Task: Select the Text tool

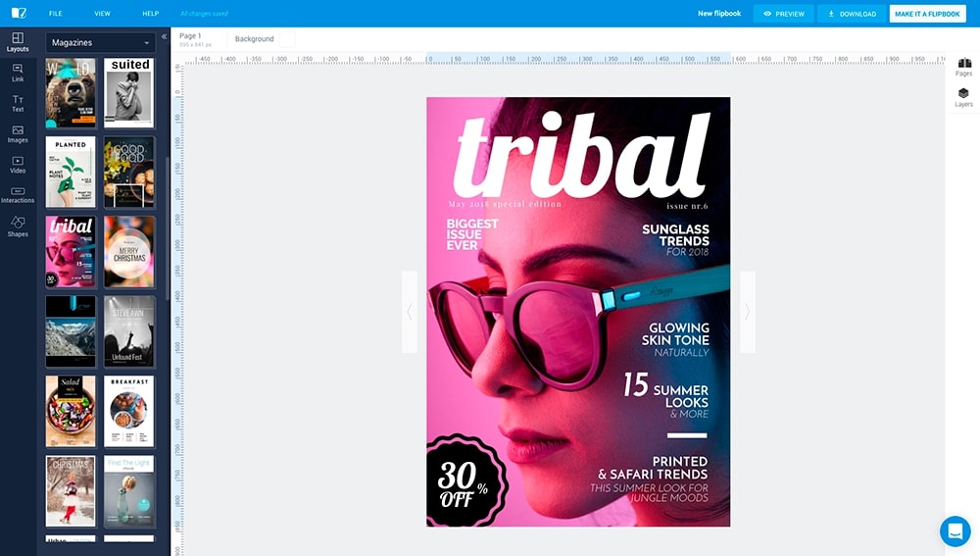Action: [18, 103]
